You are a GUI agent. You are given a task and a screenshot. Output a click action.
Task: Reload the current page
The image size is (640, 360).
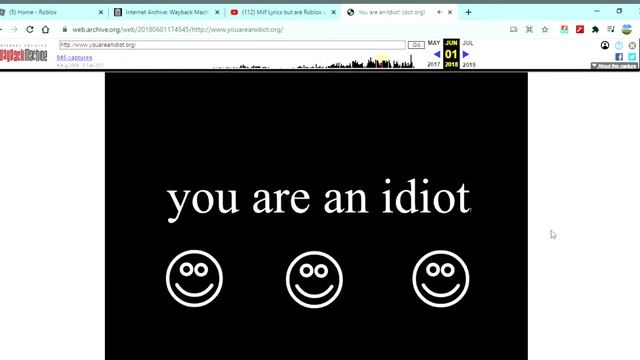point(30,29)
